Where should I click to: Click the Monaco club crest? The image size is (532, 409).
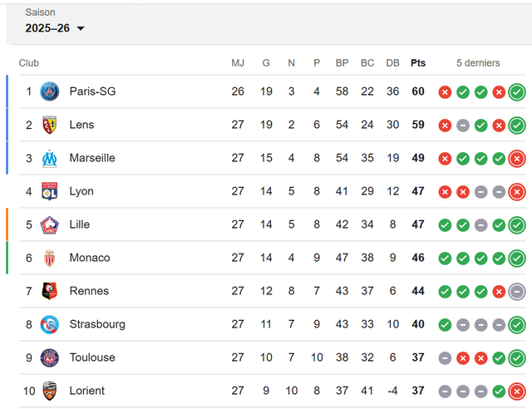coord(50,258)
